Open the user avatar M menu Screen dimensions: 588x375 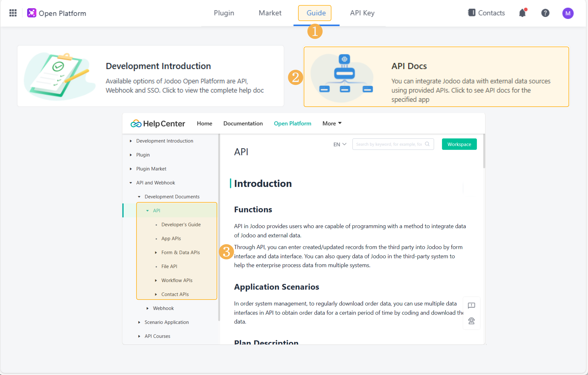[x=568, y=13]
